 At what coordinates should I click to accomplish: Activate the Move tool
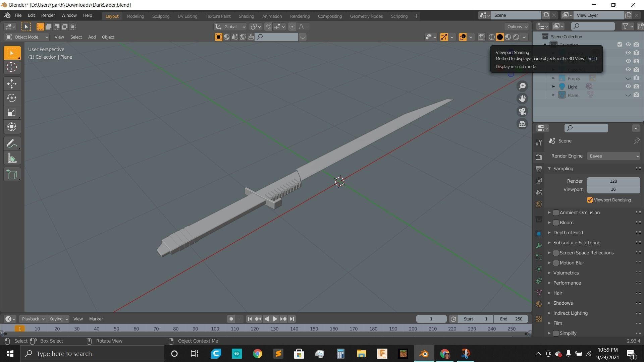coord(12,83)
